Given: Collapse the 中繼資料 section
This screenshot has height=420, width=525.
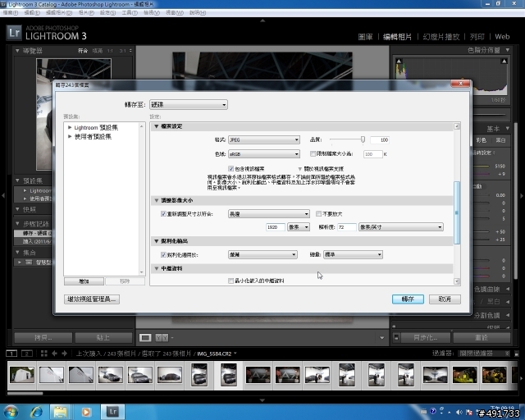Looking at the screenshot, I should (157, 268).
